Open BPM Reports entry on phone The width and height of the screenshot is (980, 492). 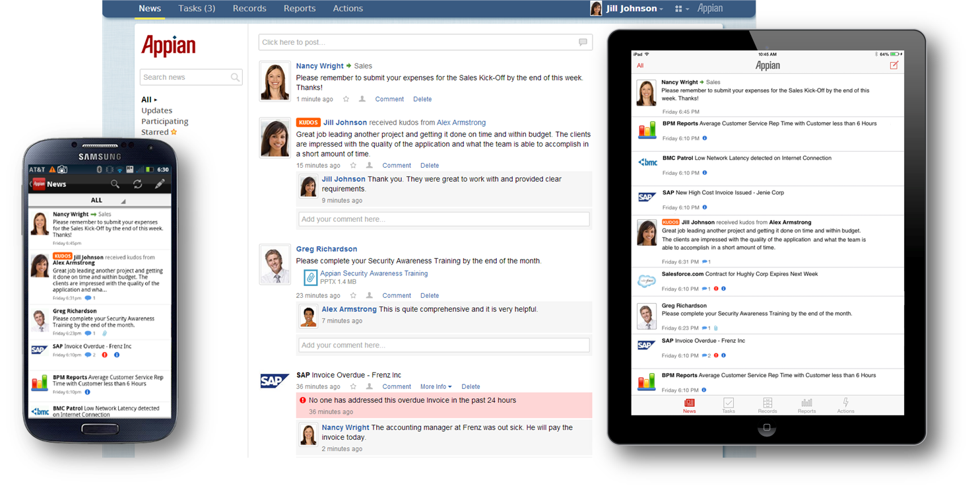tap(100, 385)
